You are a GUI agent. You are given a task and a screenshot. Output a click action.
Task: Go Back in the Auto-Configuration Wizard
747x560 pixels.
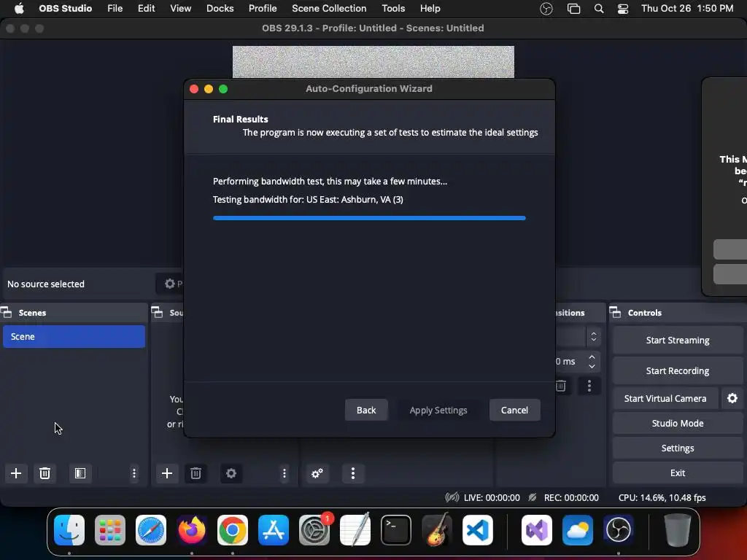[366, 410]
